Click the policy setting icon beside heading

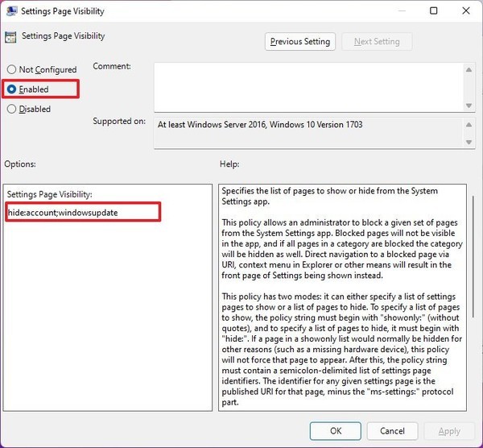point(10,37)
